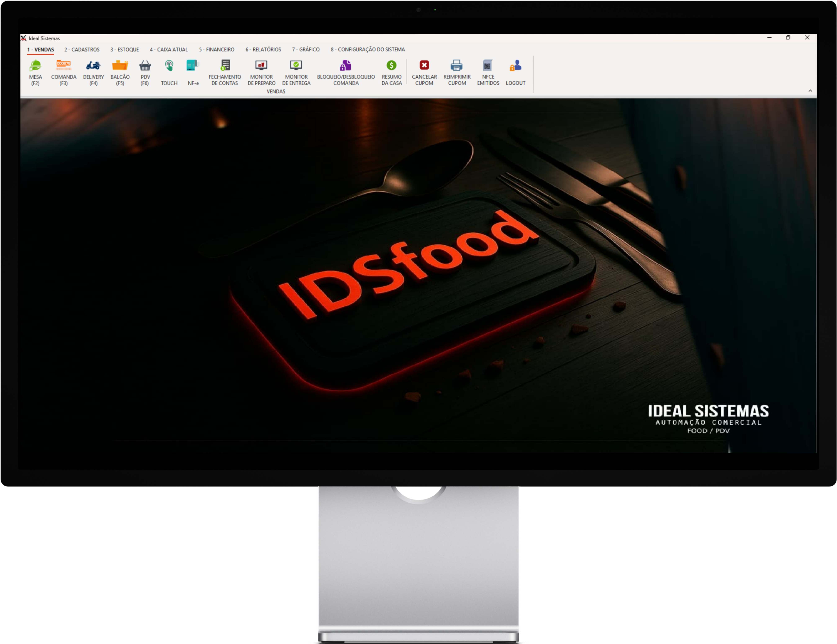
Task: Open 8 - Configuração do Sistema tab
Action: point(367,49)
